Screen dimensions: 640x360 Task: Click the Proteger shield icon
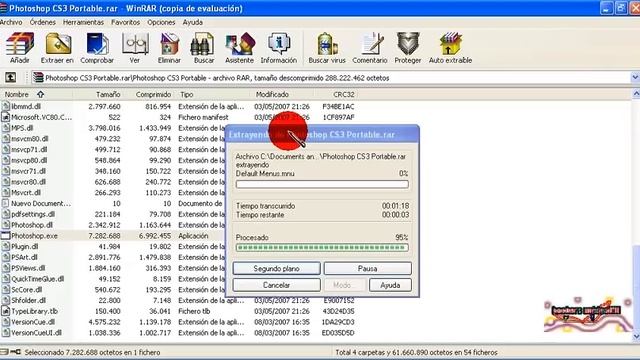tap(408, 44)
